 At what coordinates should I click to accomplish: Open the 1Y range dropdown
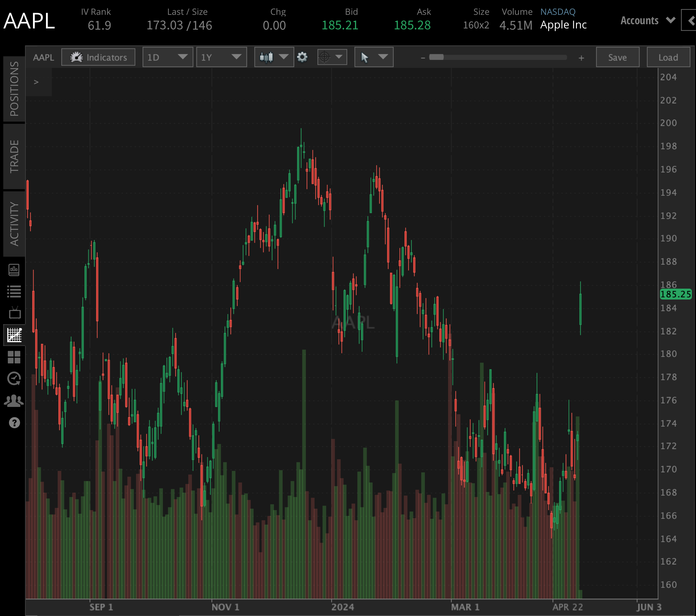(221, 57)
